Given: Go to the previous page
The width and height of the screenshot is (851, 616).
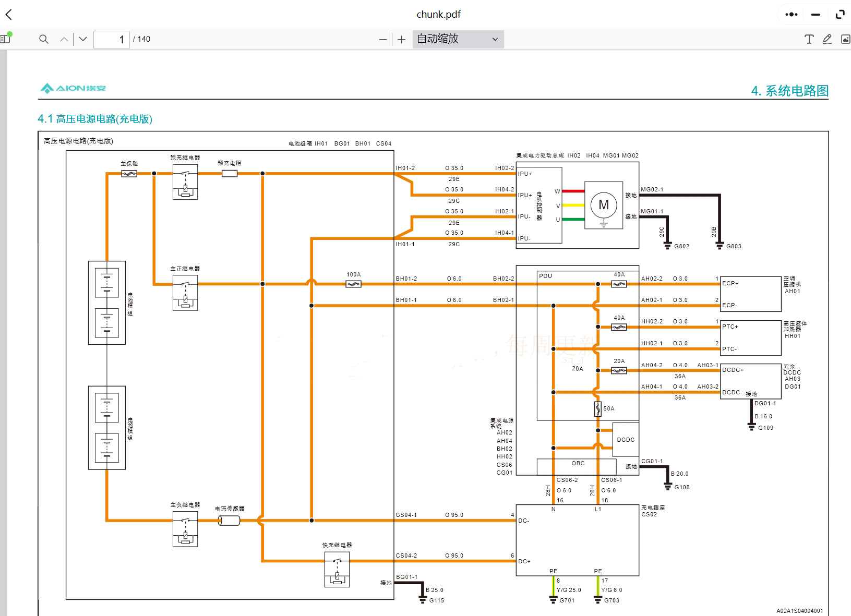Looking at the screenshot, I should coord(64,39).
